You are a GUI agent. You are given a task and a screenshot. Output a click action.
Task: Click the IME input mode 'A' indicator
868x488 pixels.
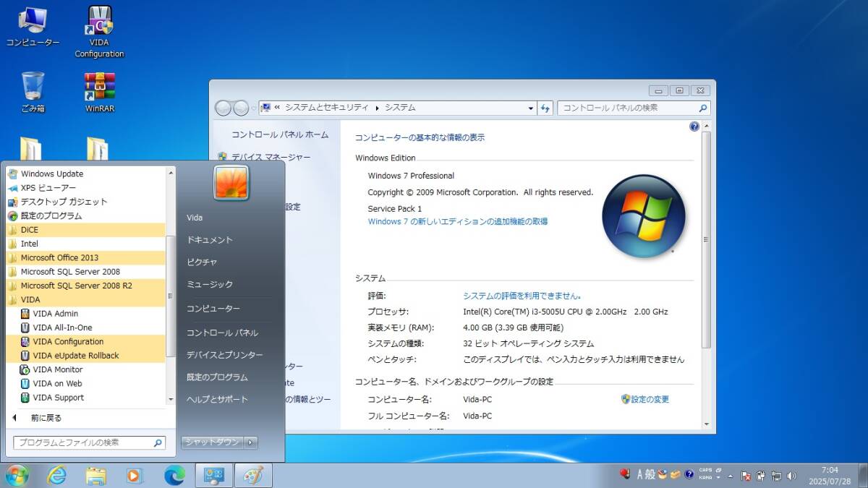coord(640,475)
